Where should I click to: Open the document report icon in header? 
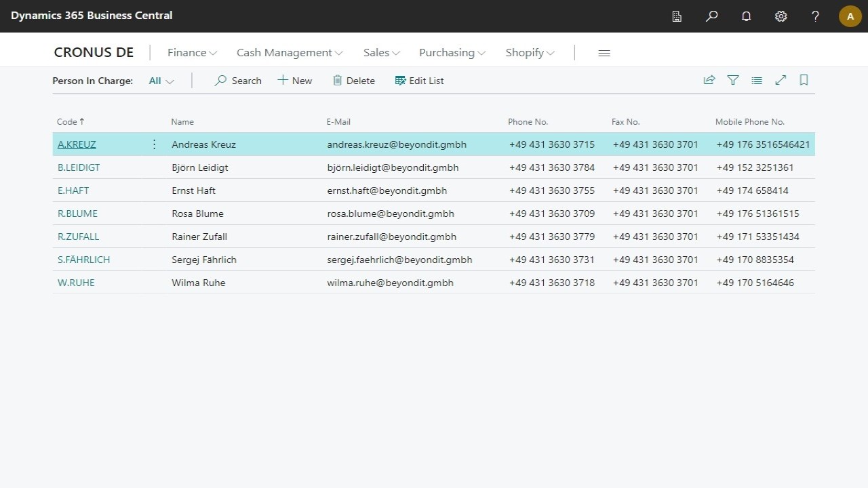point(677,16)
